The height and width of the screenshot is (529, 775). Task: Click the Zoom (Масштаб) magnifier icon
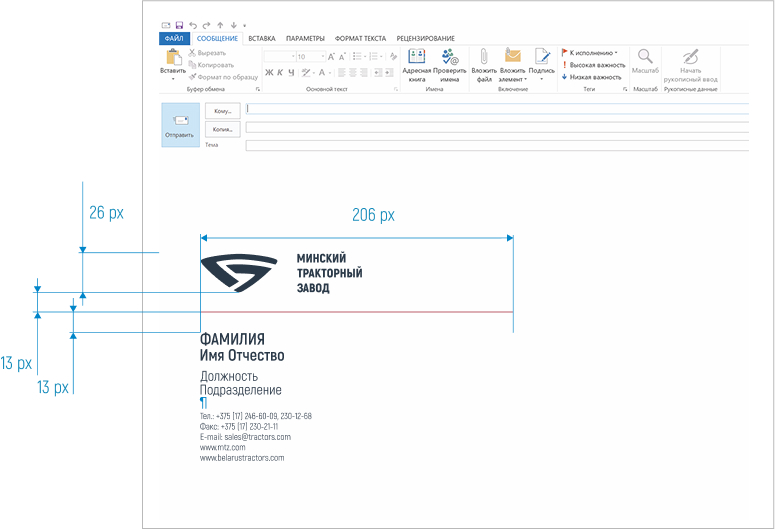click(x=645, y=61)
